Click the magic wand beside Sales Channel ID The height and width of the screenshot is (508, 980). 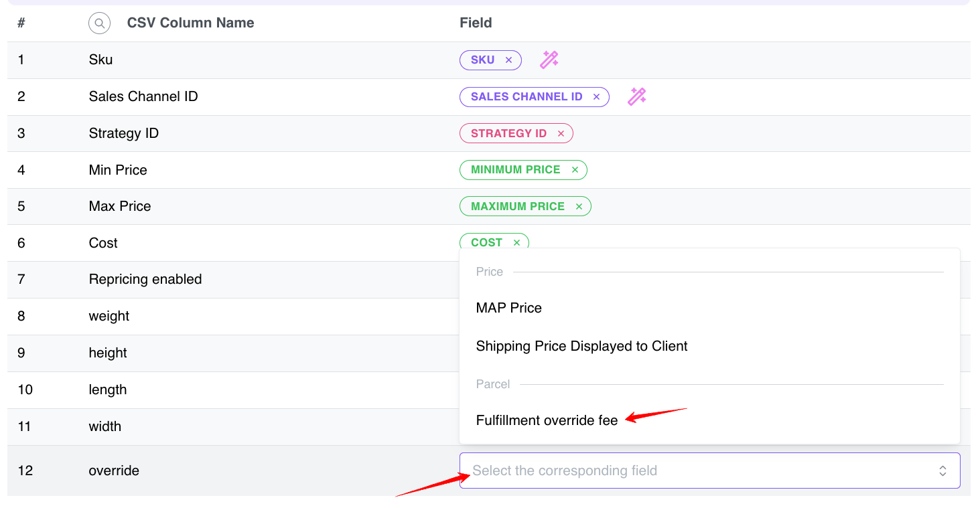coord(636,96)
